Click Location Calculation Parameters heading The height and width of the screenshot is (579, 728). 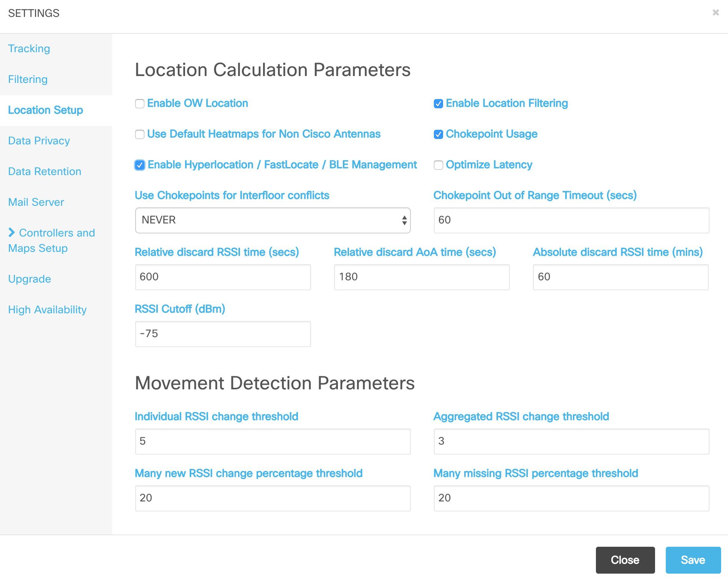(x=273, y=70)
